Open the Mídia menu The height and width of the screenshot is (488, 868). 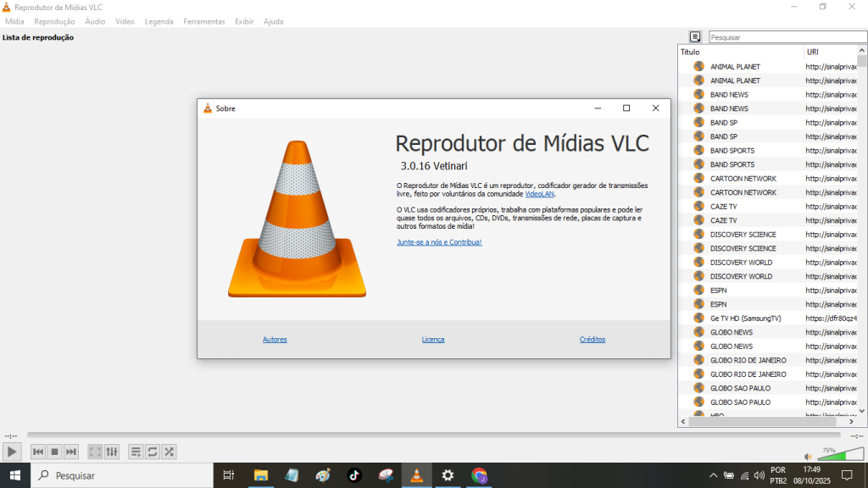pyautogui.click(x=14, y=21)
